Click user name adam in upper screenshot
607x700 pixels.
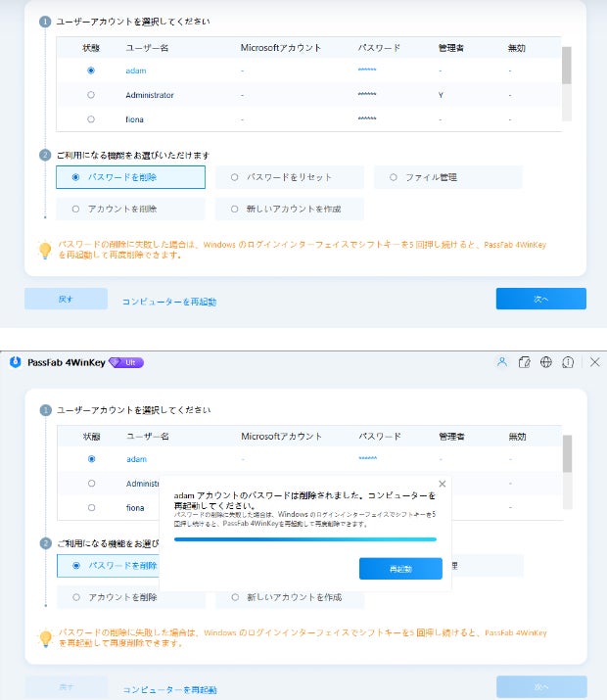click(x=136, y=70)
